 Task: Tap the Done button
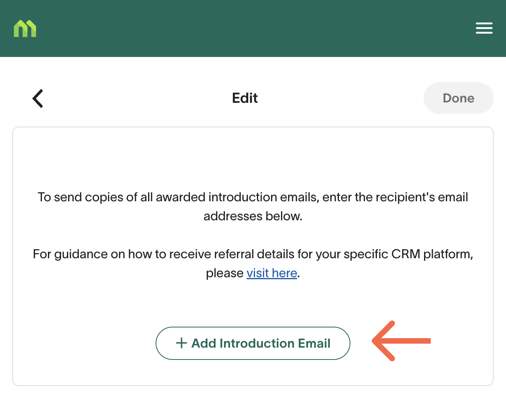(458, 98)
